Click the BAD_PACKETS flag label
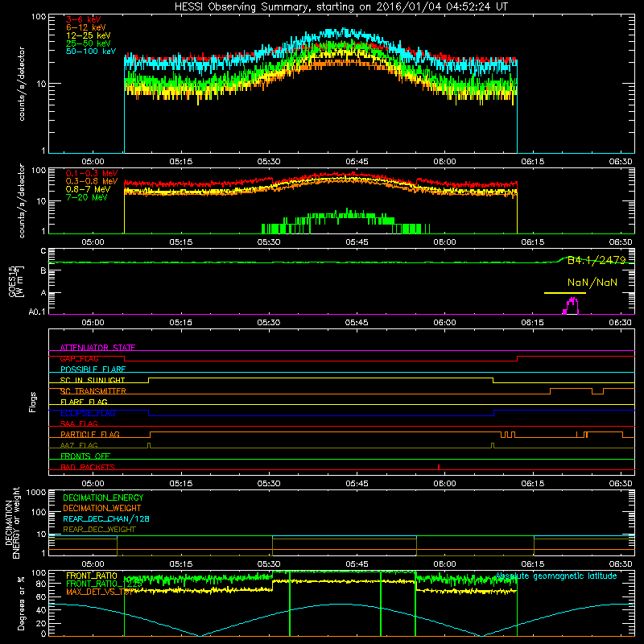The width and height of the screenshot is (644, 644). [88, 468]
